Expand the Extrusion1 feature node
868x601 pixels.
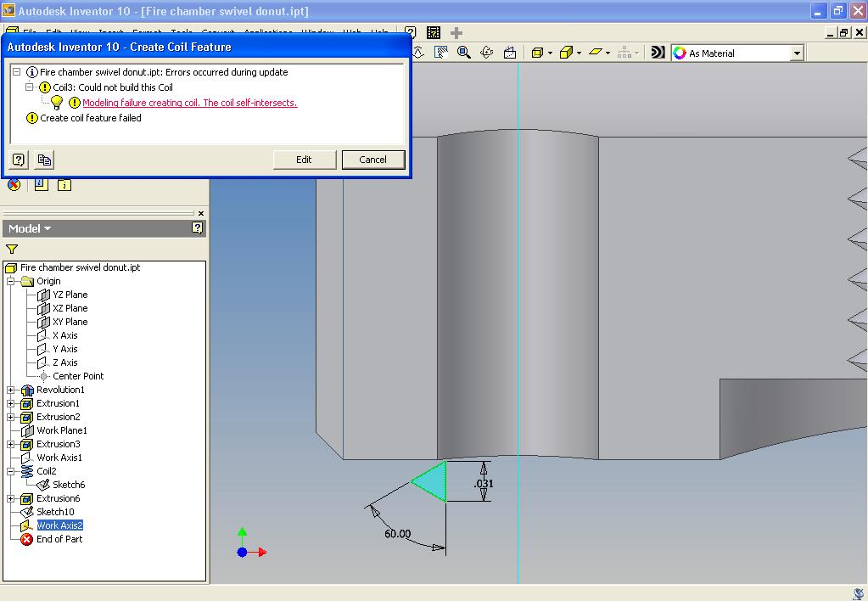click(x=10, y=403)
